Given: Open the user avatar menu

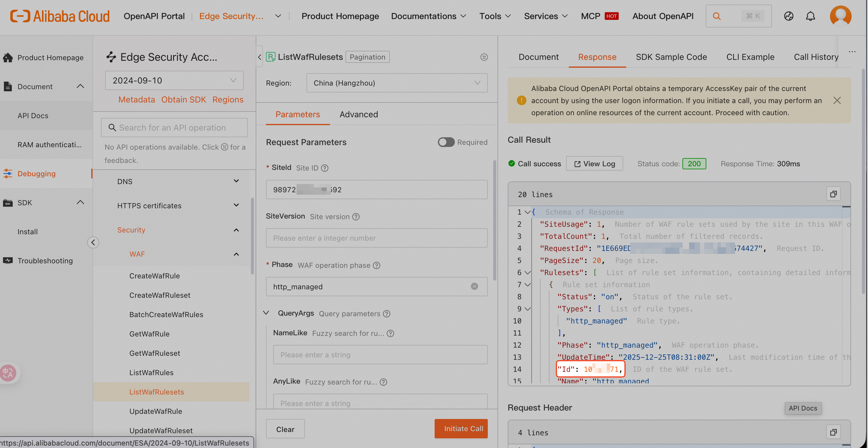Looking at the screenshot, I should pyautogui.click(x=840, y=16).
